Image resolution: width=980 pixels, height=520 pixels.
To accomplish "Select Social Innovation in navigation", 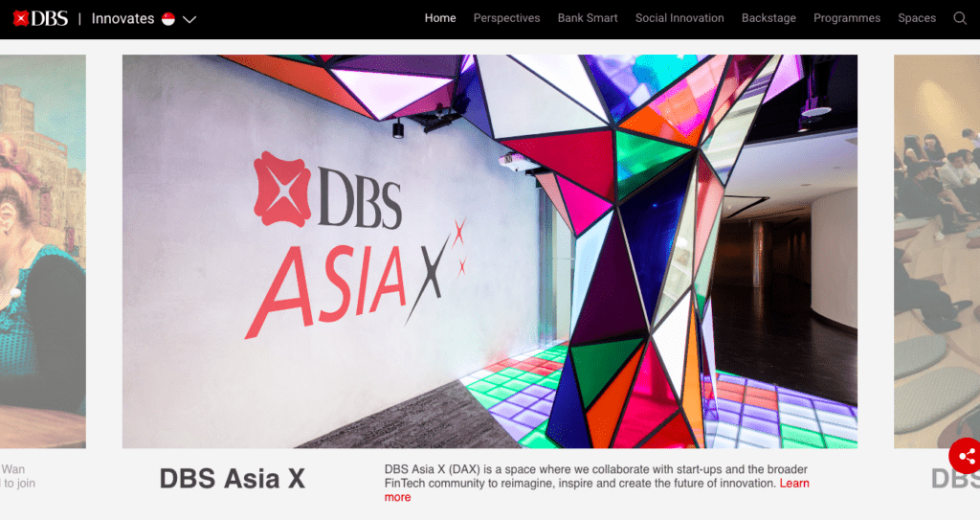I will click(x=679, y=18).
